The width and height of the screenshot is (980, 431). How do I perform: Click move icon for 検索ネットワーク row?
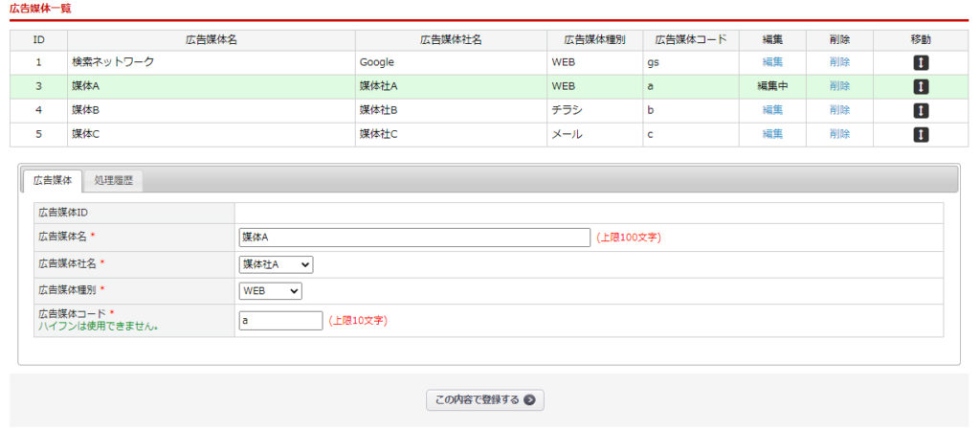[x=921, y=62]
